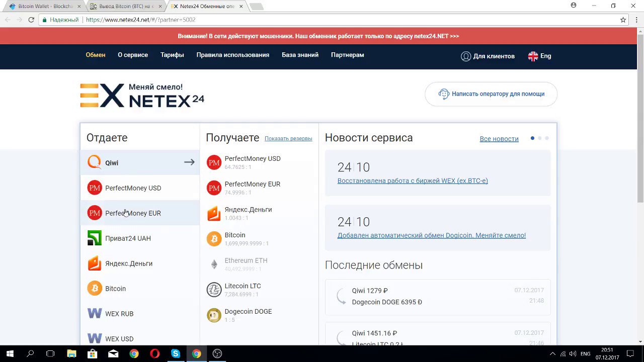
Task: Click Написать оператору для помощи button
Action: pyautogui.click(x=491, y=94)
